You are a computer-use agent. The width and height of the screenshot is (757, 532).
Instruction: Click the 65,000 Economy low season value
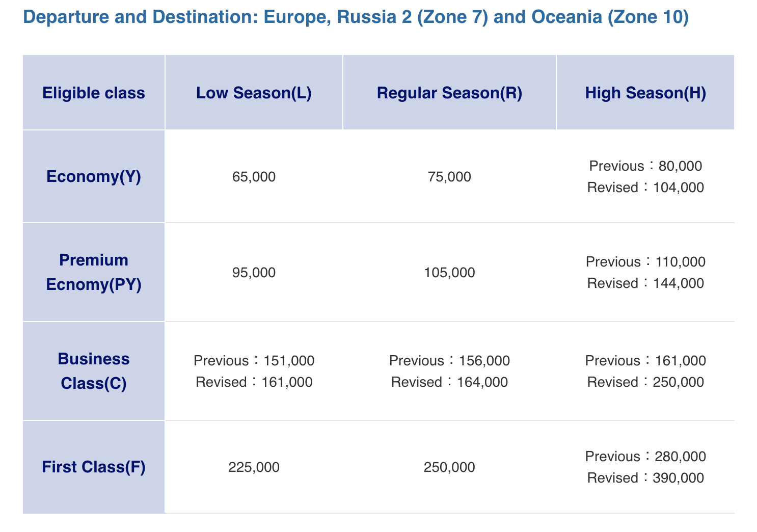tap(254, 177)
